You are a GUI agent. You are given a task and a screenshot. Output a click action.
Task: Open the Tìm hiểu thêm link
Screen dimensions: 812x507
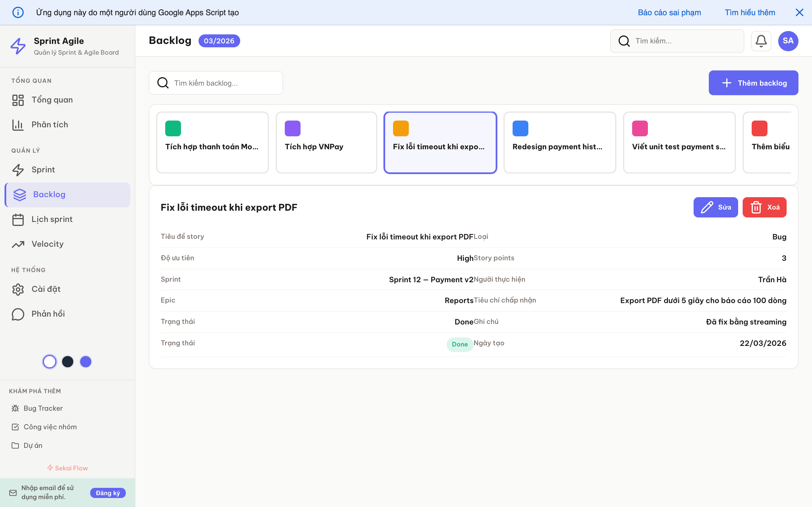(750, 12)
